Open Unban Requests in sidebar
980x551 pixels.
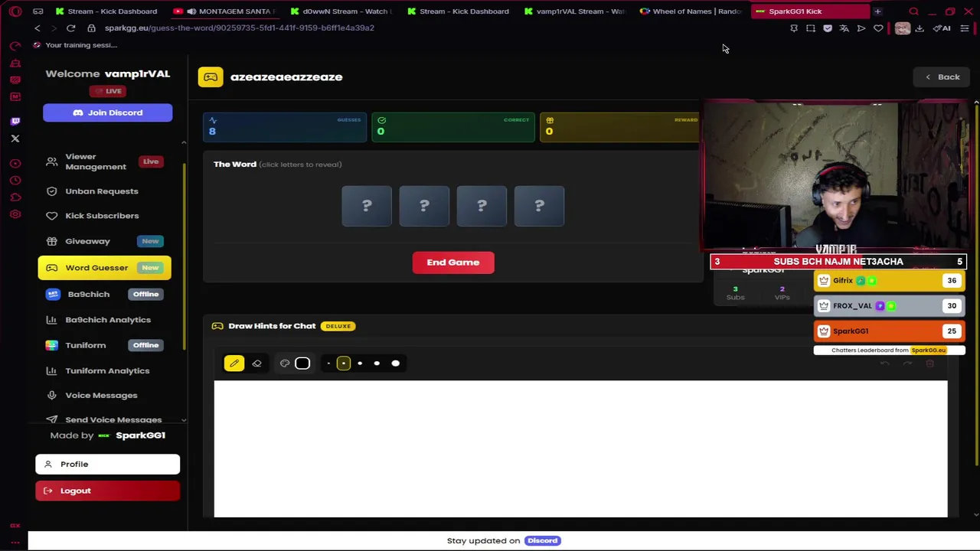tap(103, 191)
